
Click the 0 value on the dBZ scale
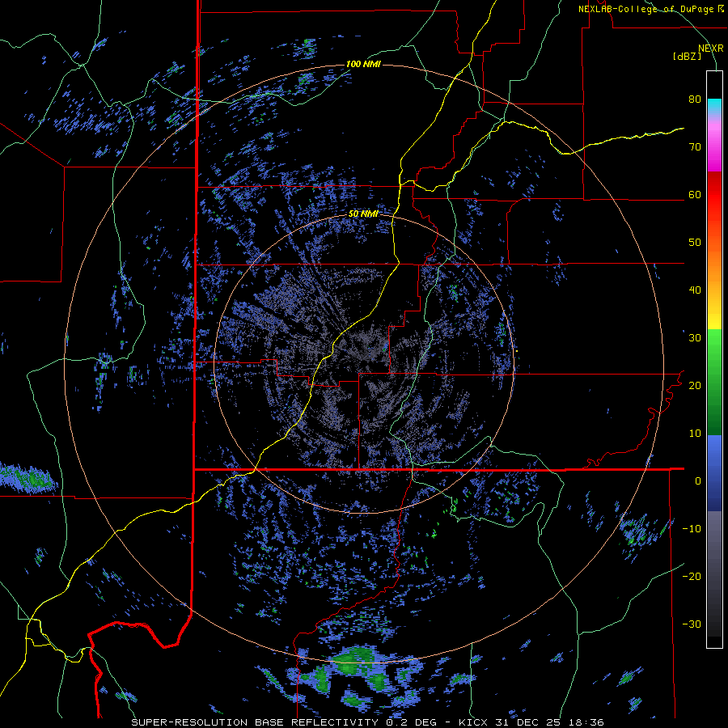pyautogui.click(x=698, y=481)
